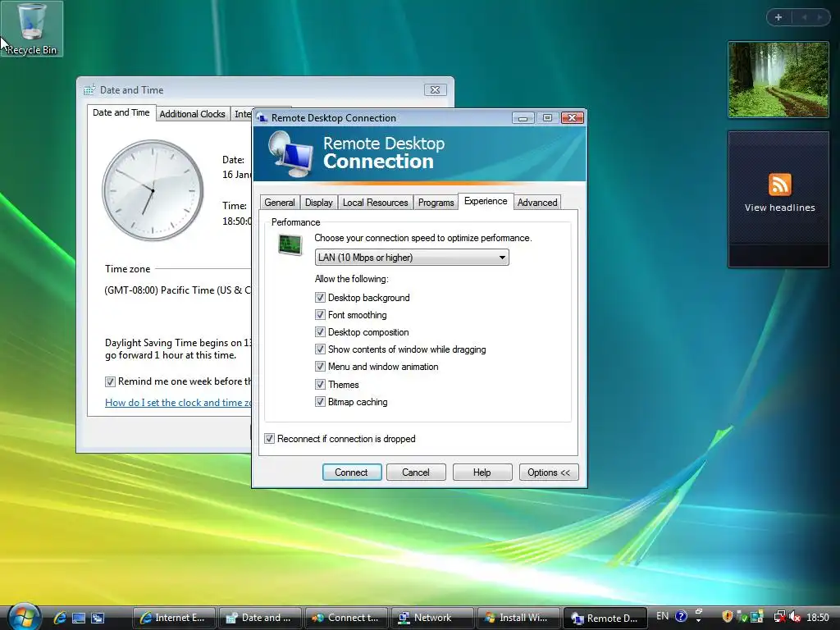Click the green checkmark tray icon
Image resolution: width=840 pixels, height=630 pixels.
[x=742, y=617]
